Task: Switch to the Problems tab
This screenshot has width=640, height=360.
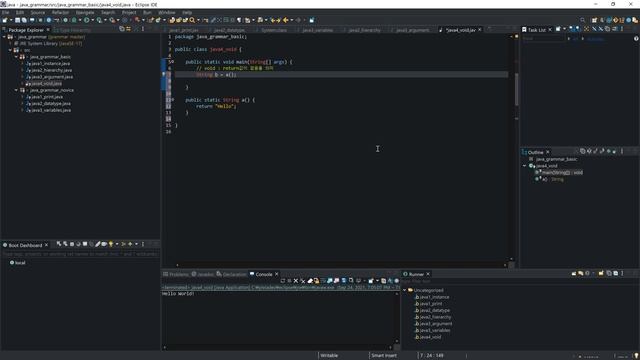Action: tap(176, 274)
